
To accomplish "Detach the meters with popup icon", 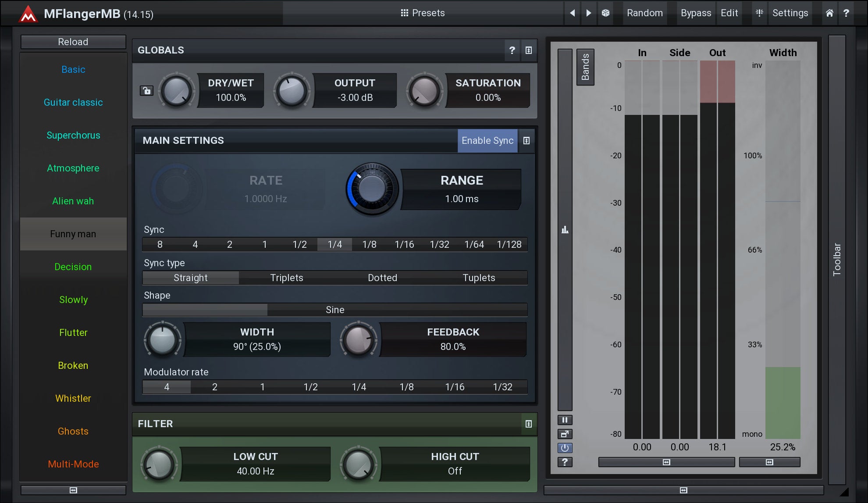I will click(565, 434).
